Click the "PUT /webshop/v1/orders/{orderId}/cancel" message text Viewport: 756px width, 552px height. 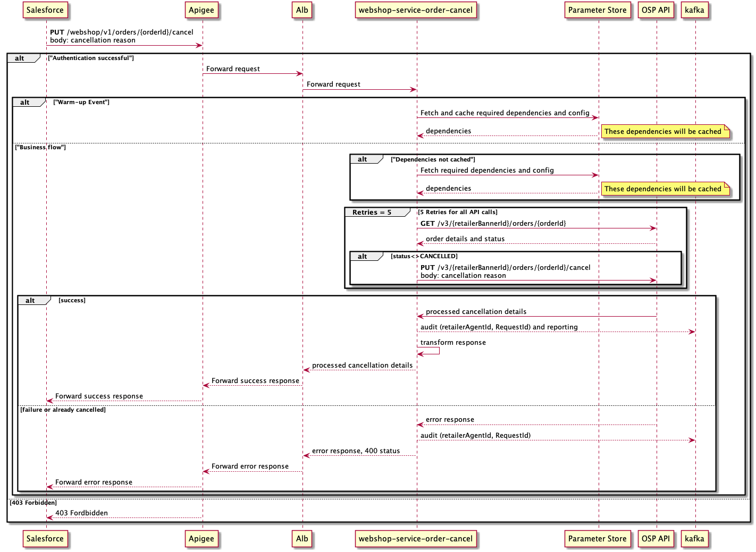click(122, 32)
